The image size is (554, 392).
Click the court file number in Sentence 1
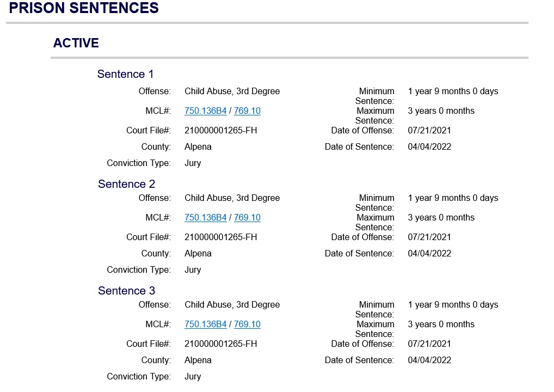click(220, 131)
